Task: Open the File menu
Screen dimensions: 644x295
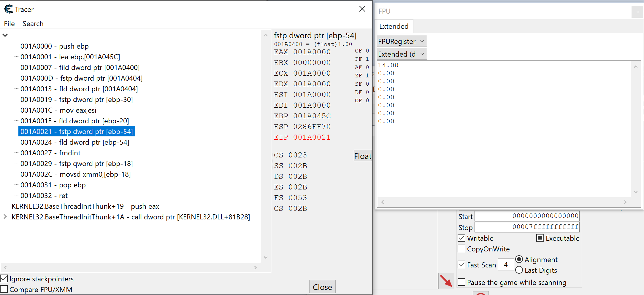Action: [9, 24]
